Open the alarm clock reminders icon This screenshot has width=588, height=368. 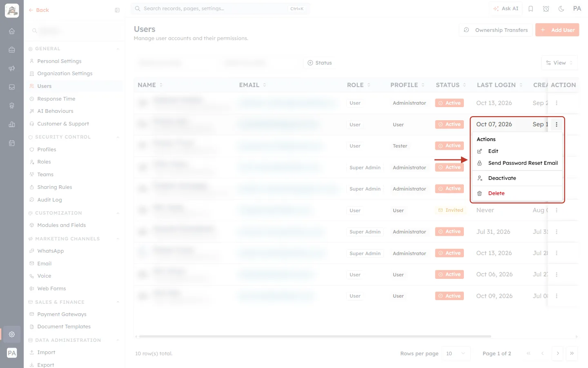click(546, 9)
